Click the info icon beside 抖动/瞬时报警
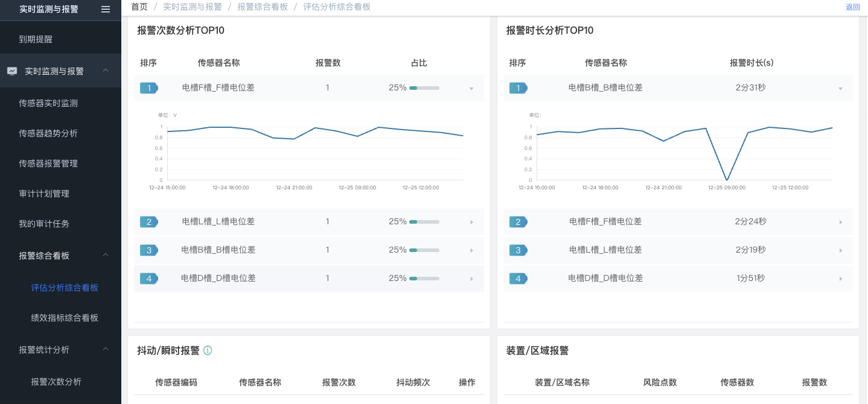868x404 pixels. coord(208,350)
